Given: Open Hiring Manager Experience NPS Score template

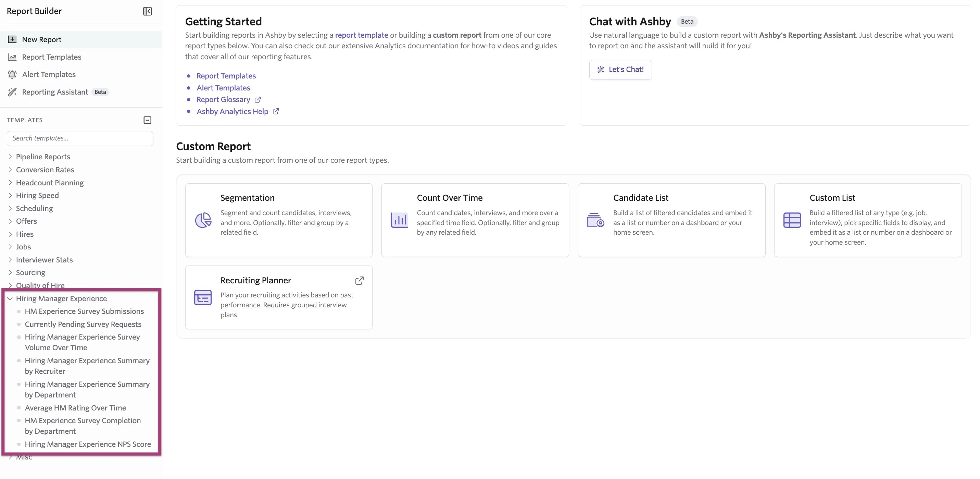Looking at the screenshot, I should point(88,444).
